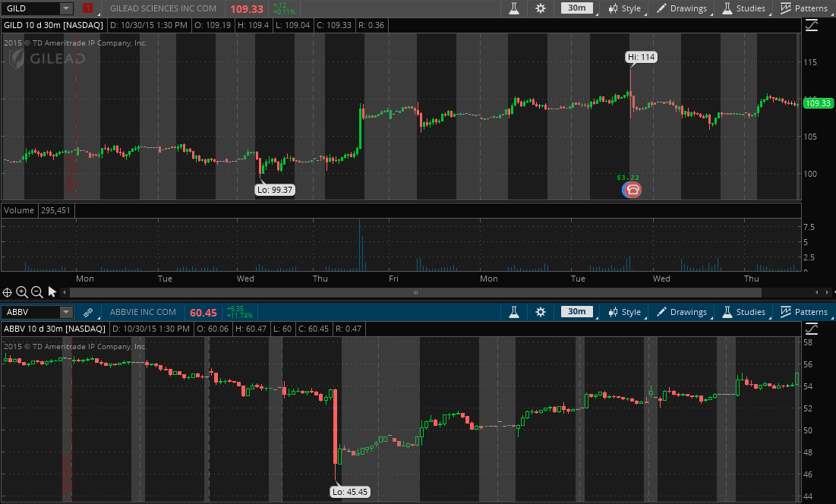Open Studies menu in ABBV chart toolbar
The width and height of the screenshot is (836, 504).
(744, 312)
